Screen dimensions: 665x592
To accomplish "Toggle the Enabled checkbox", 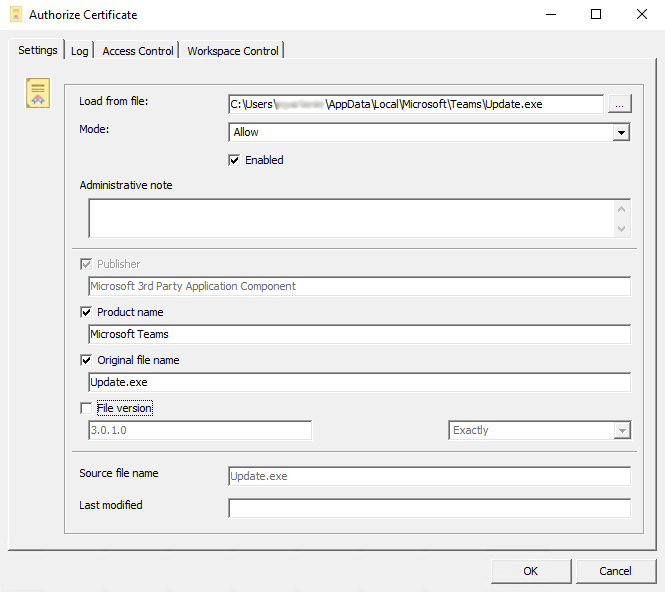I will [235, 160].
